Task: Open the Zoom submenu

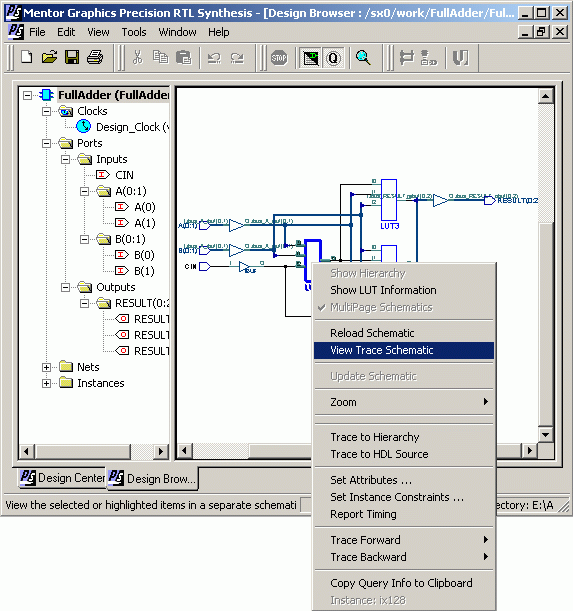Action: 404,402
